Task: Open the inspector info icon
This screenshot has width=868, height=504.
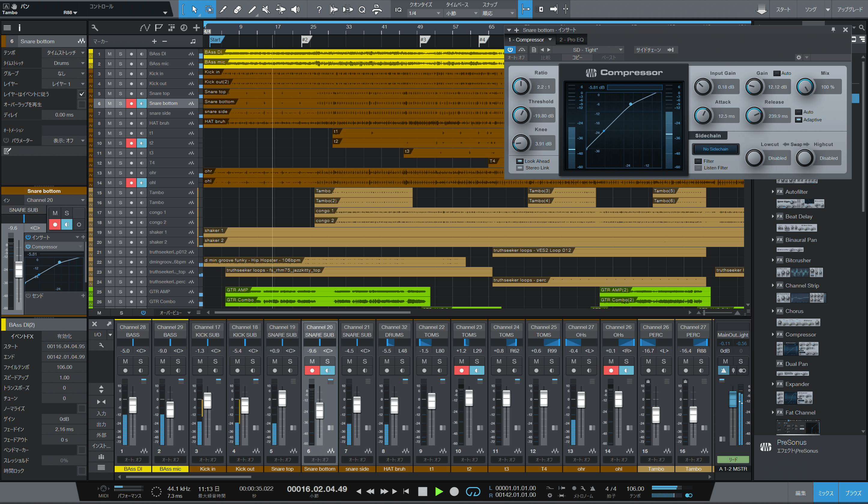Action: [19, 28]
